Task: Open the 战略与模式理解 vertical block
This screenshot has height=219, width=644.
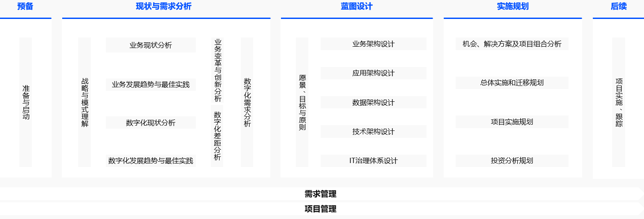Action: click(85, 102)
